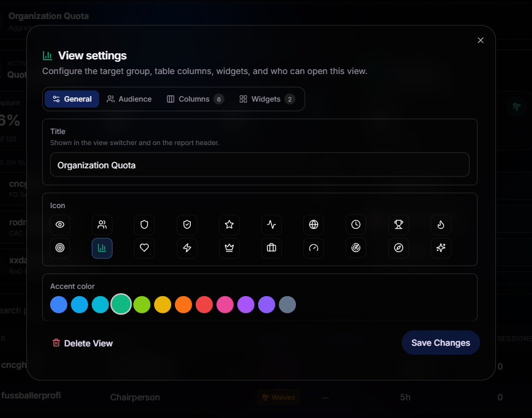Switch to the General tab
The height and width of the screenshot is (418, 532).
[72, 99]
